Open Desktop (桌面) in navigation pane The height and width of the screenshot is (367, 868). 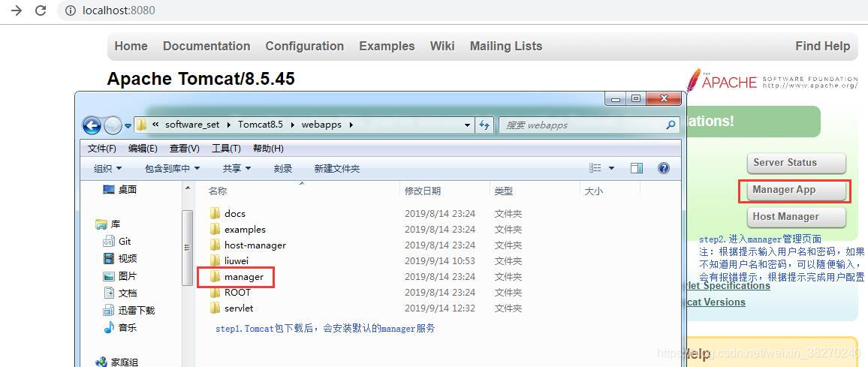coord(120,190)
